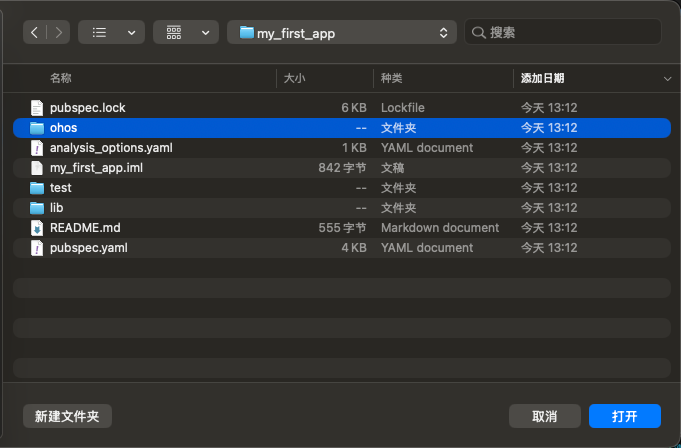Click the 新建文件夹 button

pos(67,416)
